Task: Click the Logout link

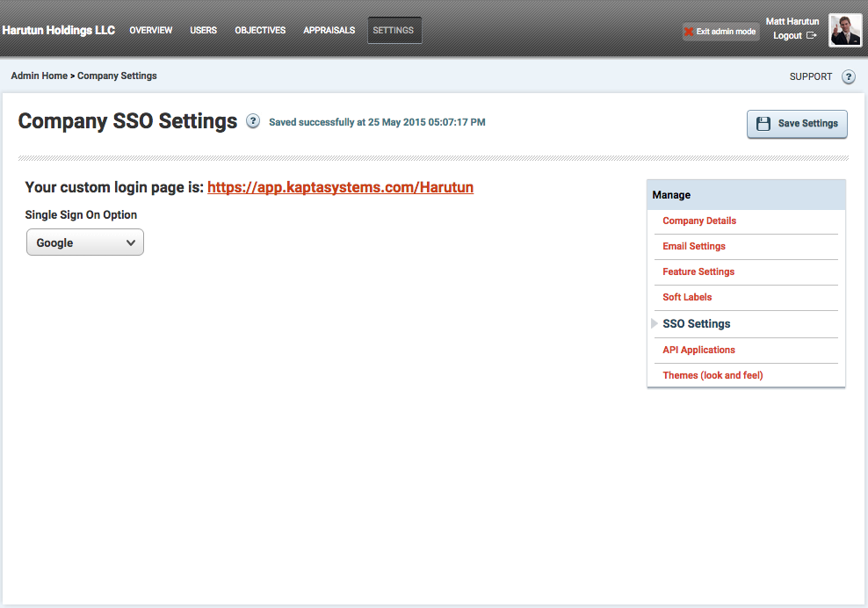Action: (x=787, y=35)
